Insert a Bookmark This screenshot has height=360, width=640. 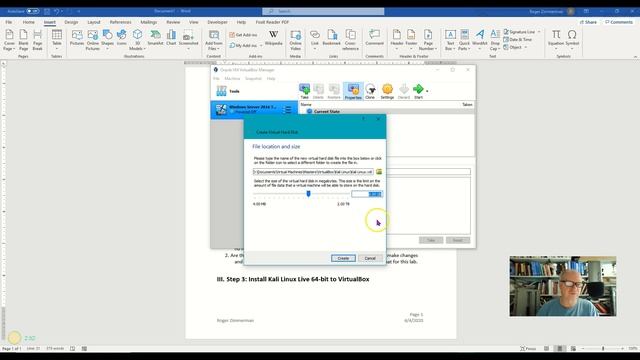(331, 38)
